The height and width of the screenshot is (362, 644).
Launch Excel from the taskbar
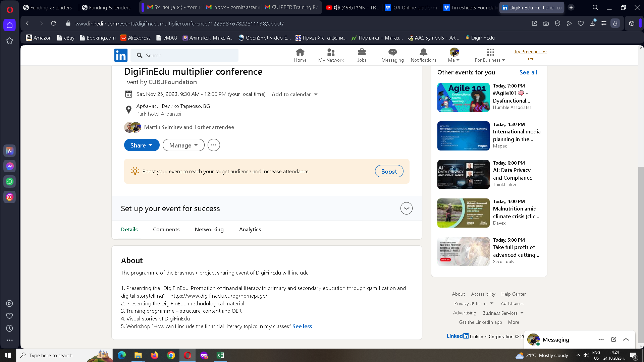click(220, 355)
